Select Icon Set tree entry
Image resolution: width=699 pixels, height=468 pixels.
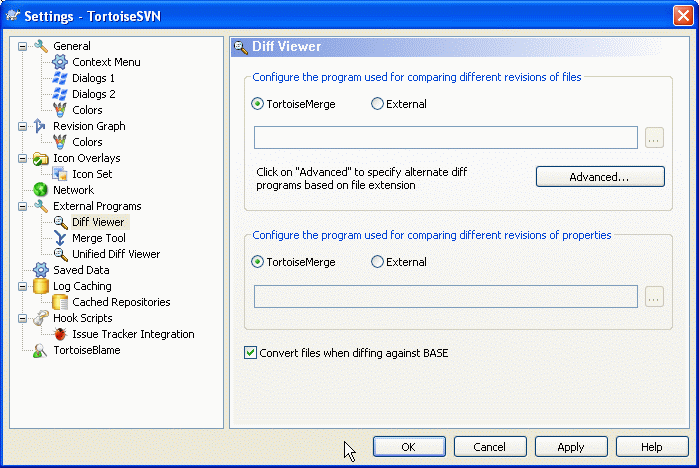(92, 174)
